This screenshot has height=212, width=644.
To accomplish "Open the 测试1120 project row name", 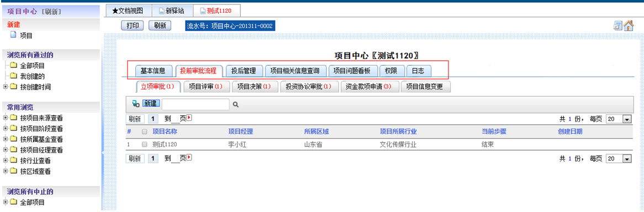I will (x=165, y=145).
